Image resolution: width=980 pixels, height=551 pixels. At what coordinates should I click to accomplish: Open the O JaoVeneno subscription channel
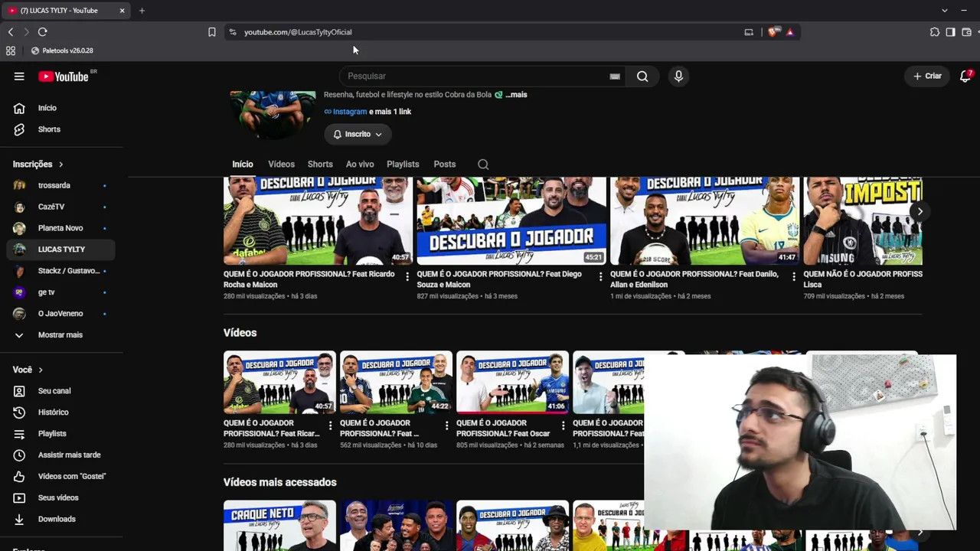61,314
